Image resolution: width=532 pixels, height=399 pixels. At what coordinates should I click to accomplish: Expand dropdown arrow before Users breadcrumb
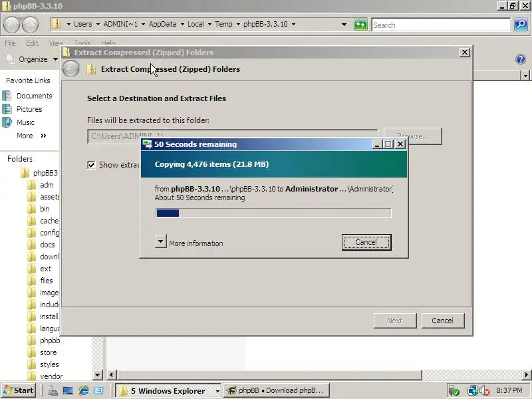68,24
